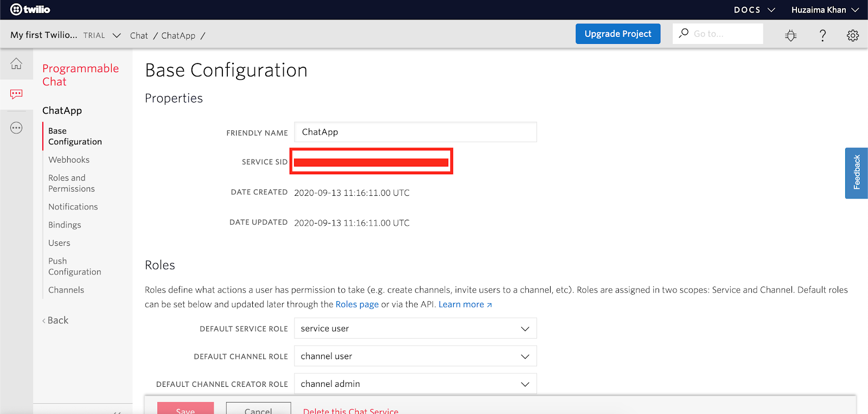
Task: Click the Friendly Name input field
Action: pos(416,132)
